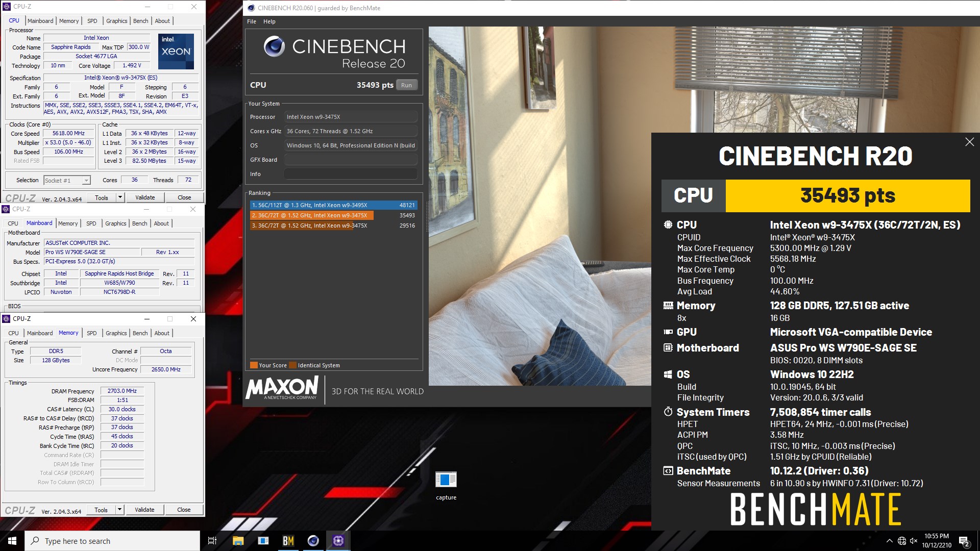Click the BenchMate Motherboard icon
Screen dimensions: 980x551
(668, 347)
